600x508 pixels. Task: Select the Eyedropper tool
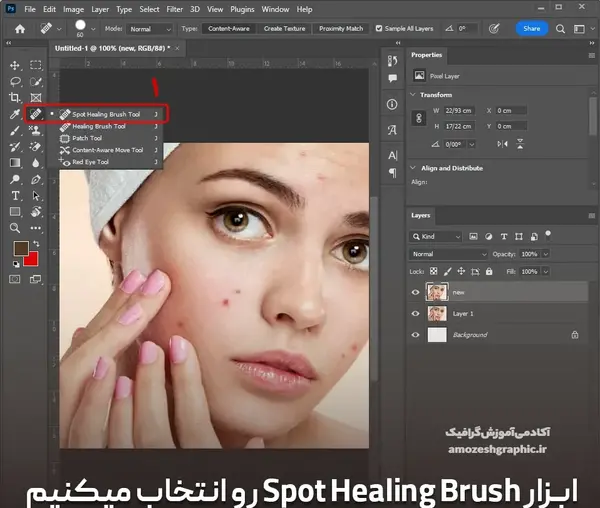coord(15,114)
